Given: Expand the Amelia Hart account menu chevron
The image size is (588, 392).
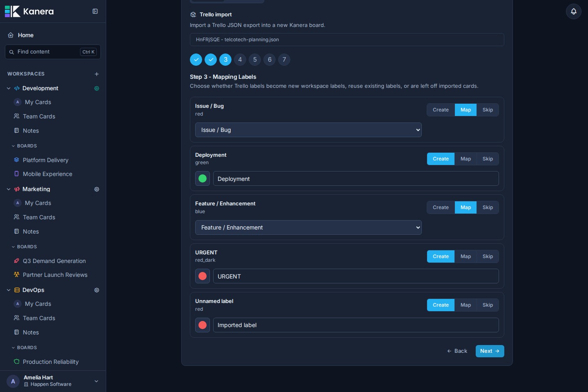Looking at the screenshot, I should click(96, 381).
